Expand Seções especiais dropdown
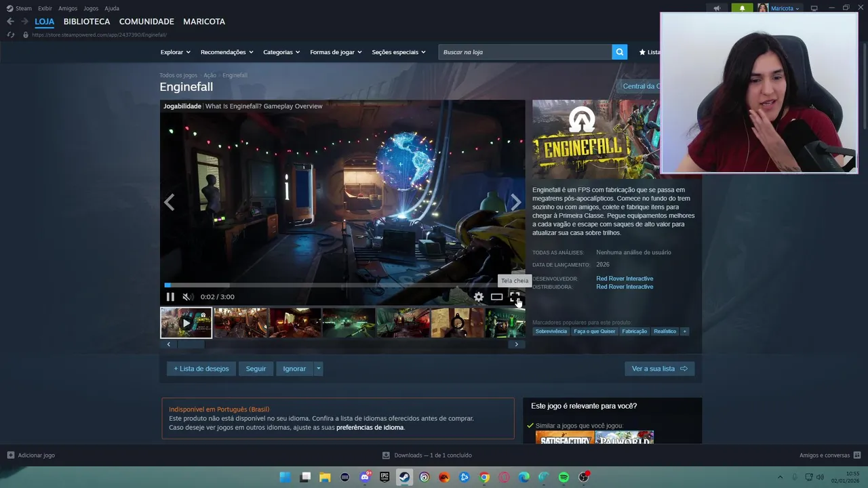Viewport: 868px width, 488px height. [399, 52]
